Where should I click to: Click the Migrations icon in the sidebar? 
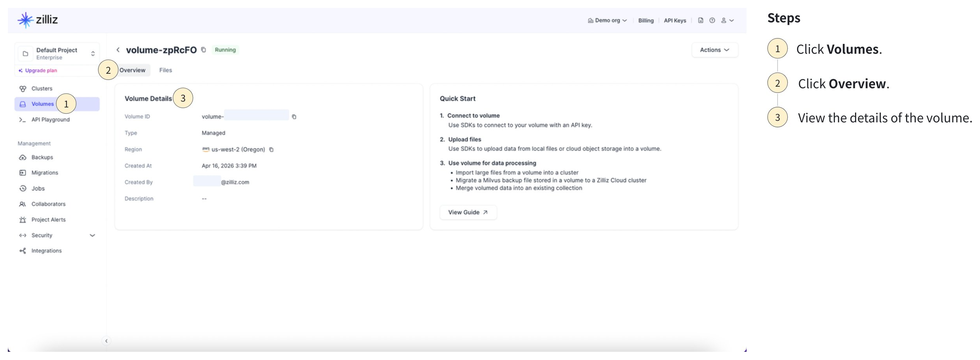click(x=23, y=173)
